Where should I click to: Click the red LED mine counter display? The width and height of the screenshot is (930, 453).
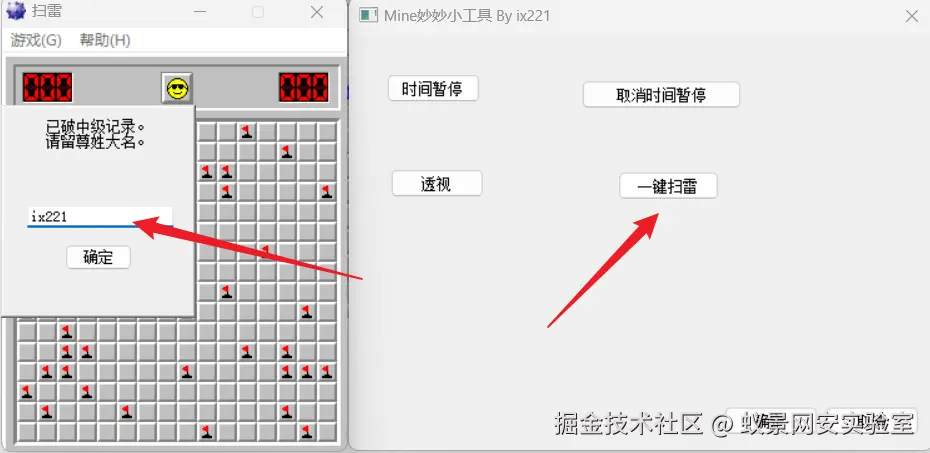click(x=47, y=87)
